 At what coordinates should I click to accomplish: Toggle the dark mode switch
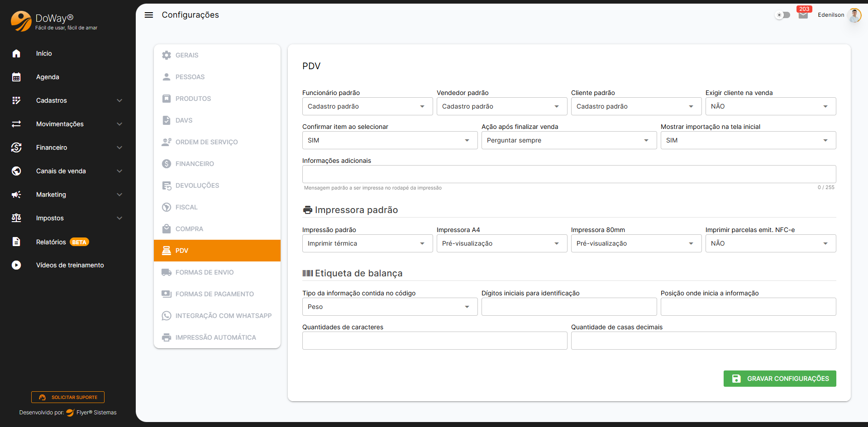click(782, 15)
